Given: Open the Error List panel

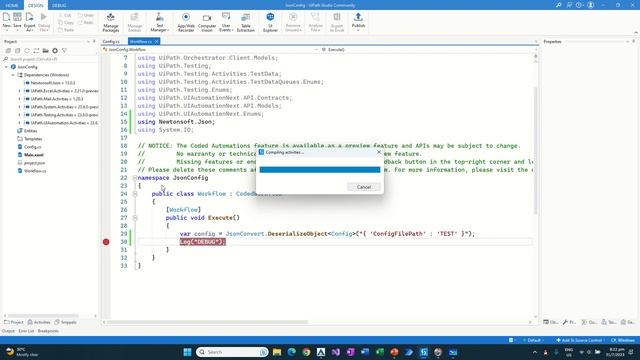Looking at the screenshot, I should 26,331.
